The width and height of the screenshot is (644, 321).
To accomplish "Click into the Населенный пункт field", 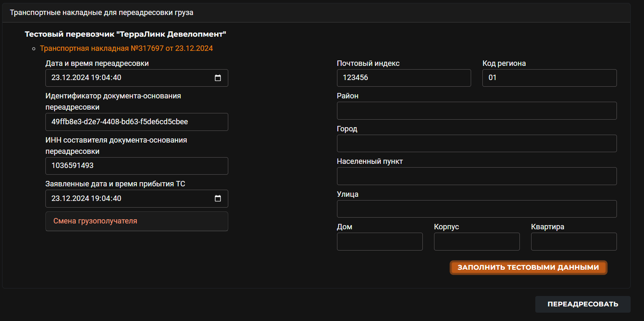I will [x=477, y=176].
